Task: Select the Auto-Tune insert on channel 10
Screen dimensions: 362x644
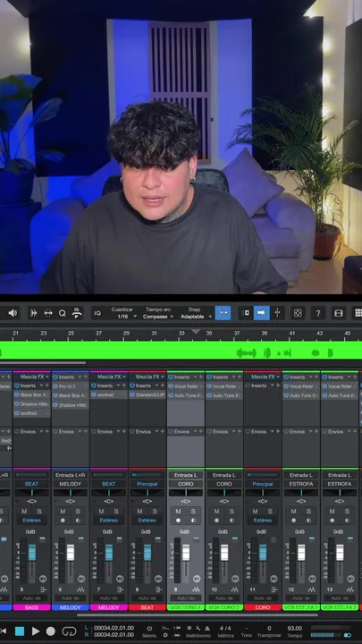Action: (224, 395)
